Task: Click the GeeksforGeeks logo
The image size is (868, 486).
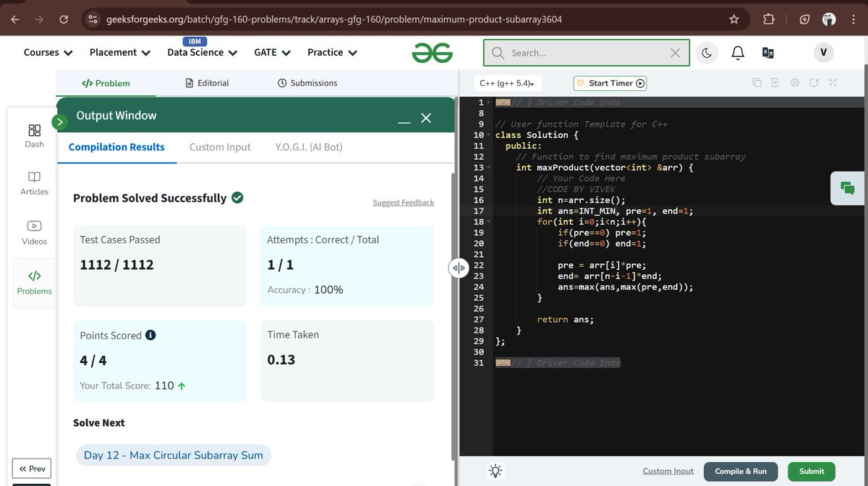Action: pos(433,52)
